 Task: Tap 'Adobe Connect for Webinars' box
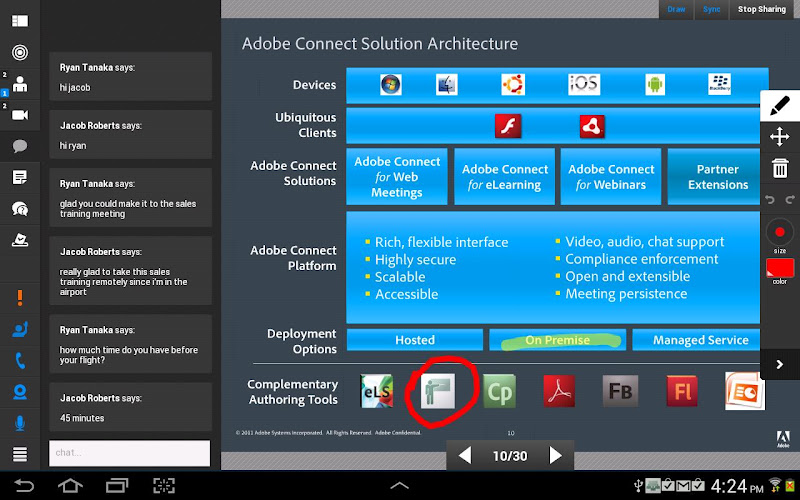pyautogui.click(x=611, y=177)
